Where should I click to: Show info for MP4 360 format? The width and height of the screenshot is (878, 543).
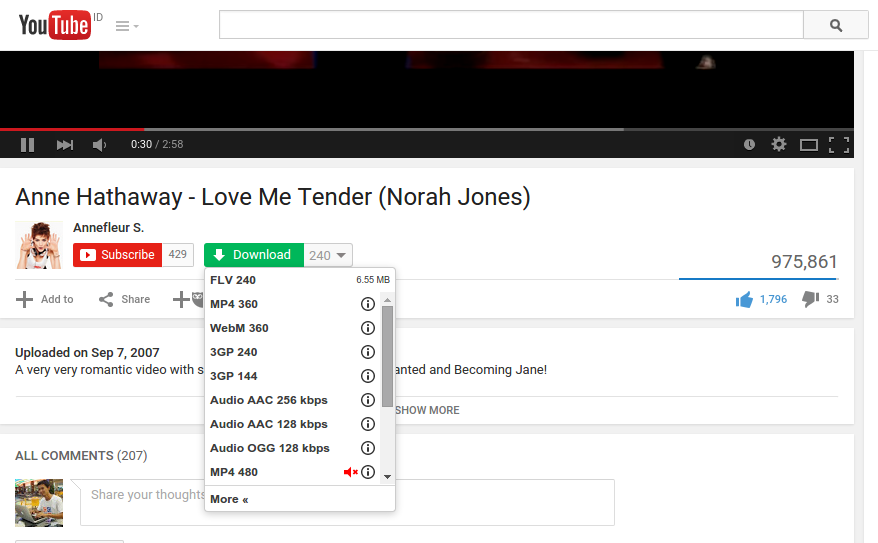367,304
